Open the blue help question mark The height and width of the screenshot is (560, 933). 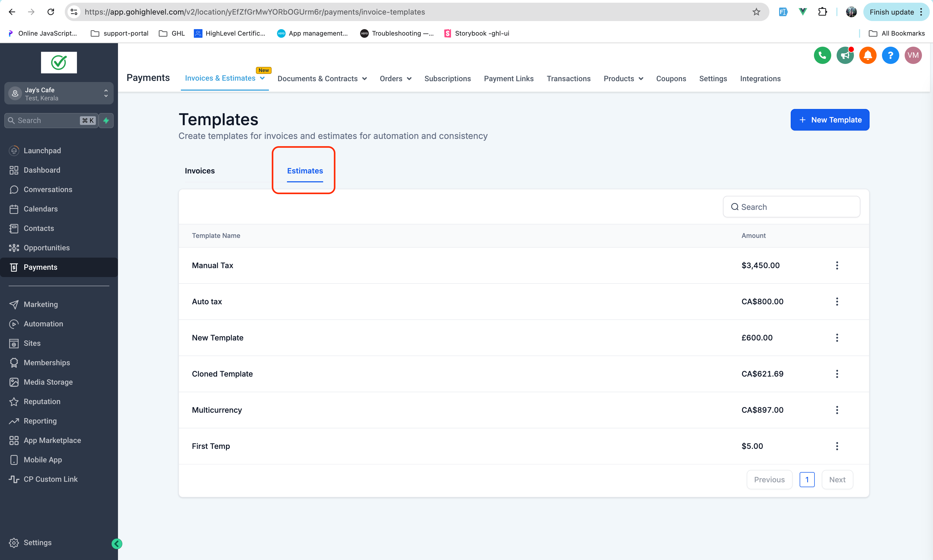(x=890, y=56)
